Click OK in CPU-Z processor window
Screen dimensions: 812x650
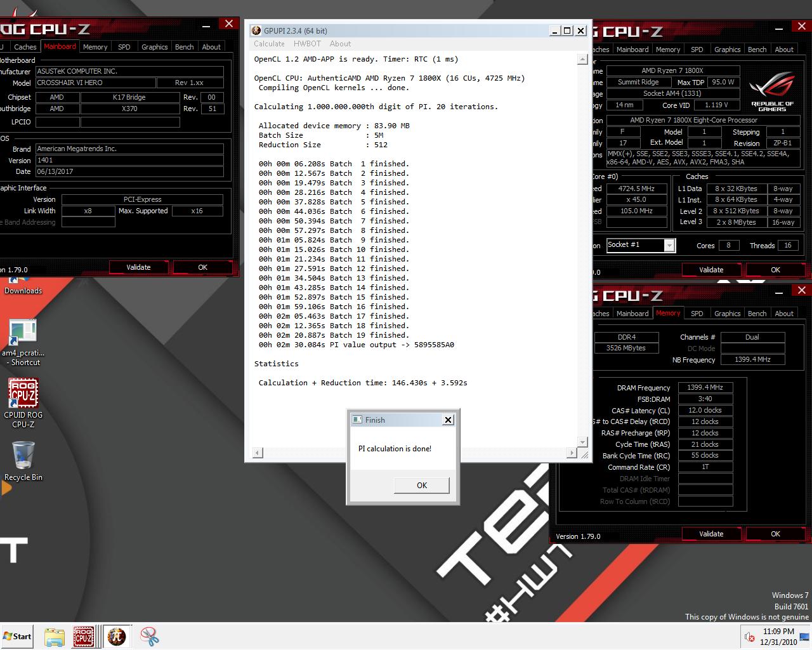pos(775,270)
